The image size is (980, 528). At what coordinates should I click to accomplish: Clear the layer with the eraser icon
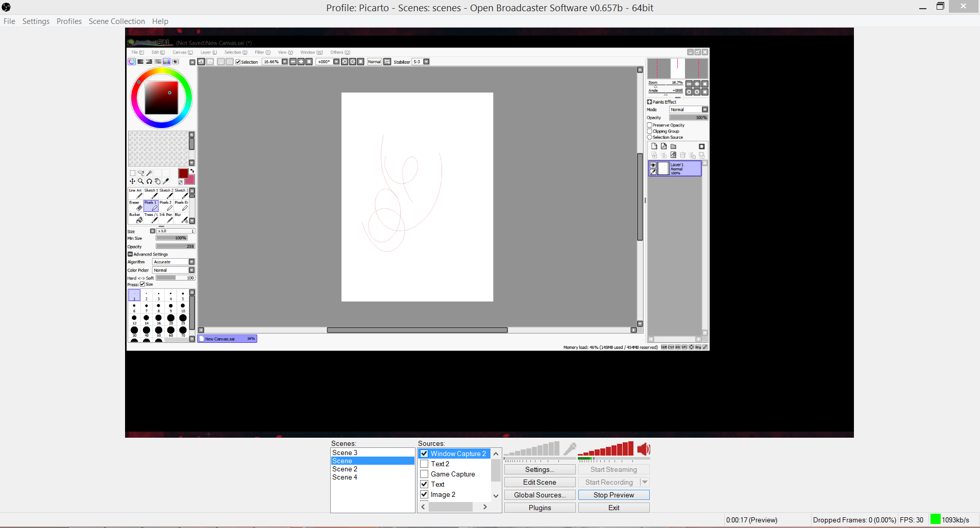coord(673,155)
